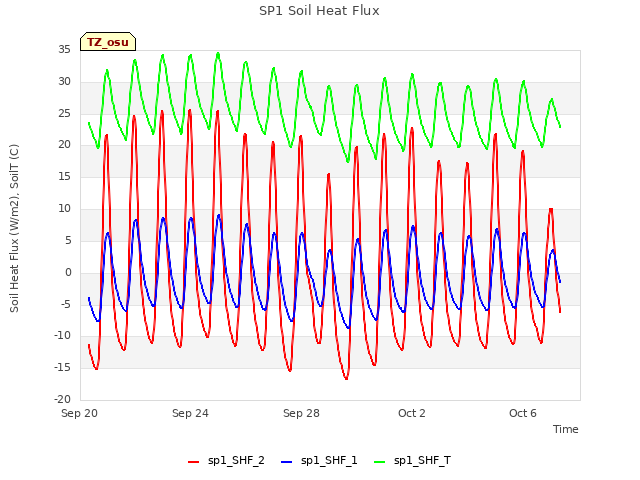Click the red sp1_SHF_2 legend swatch
Image resolution: width=640 pixels, height=480 pixels.
[193, 462]
